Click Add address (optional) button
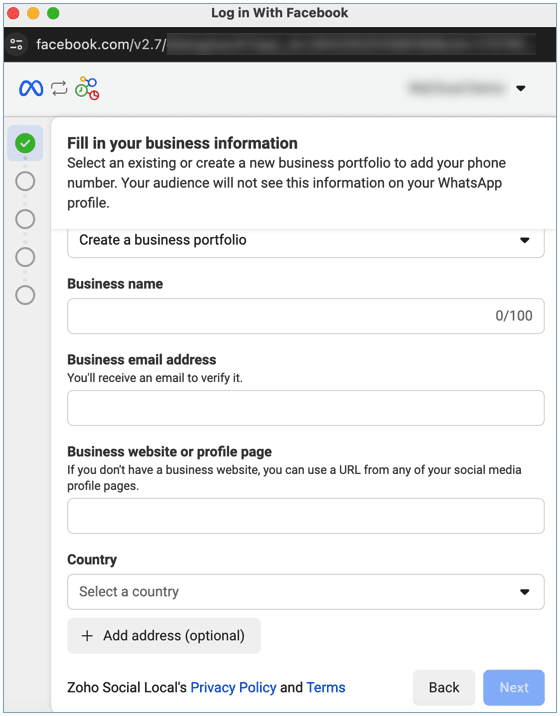 [x=164, y=636]
